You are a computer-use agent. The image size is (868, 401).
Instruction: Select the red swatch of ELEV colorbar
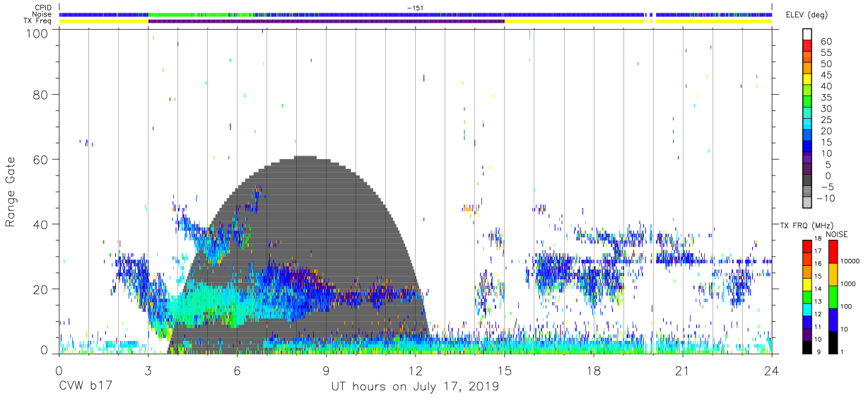click(807, 45)
